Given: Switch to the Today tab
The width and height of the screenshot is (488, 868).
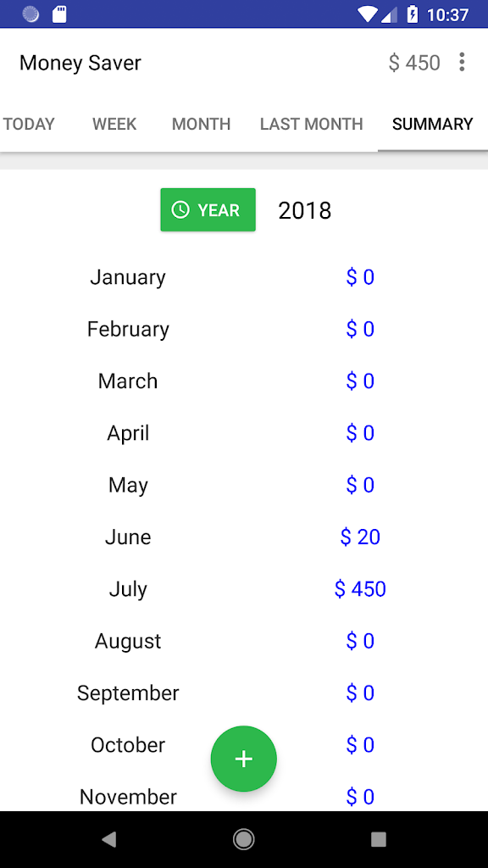Looking at the screenshot, I should 29,124.
